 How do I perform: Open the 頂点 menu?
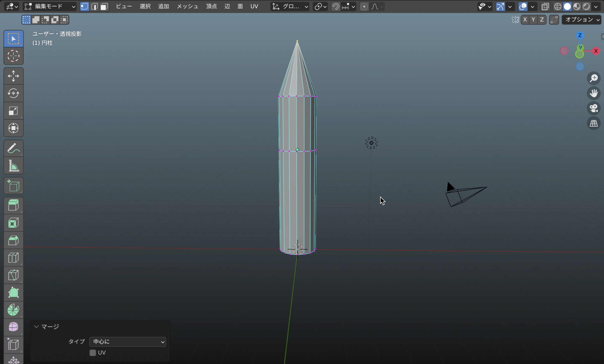(211, 6)
